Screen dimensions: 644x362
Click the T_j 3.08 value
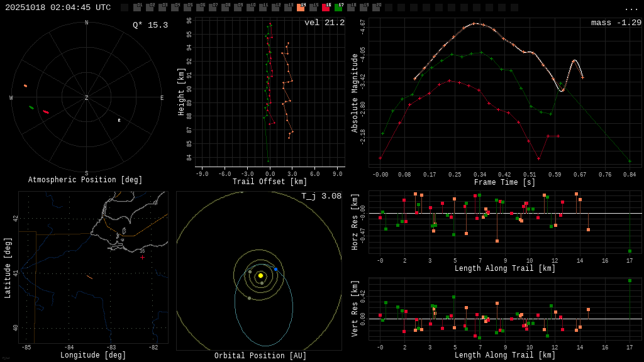coord(321,196)
